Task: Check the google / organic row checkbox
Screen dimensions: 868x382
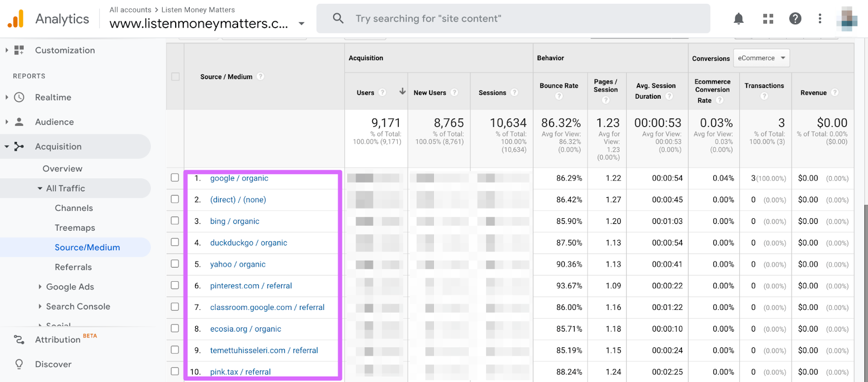Action: point(175,178)
